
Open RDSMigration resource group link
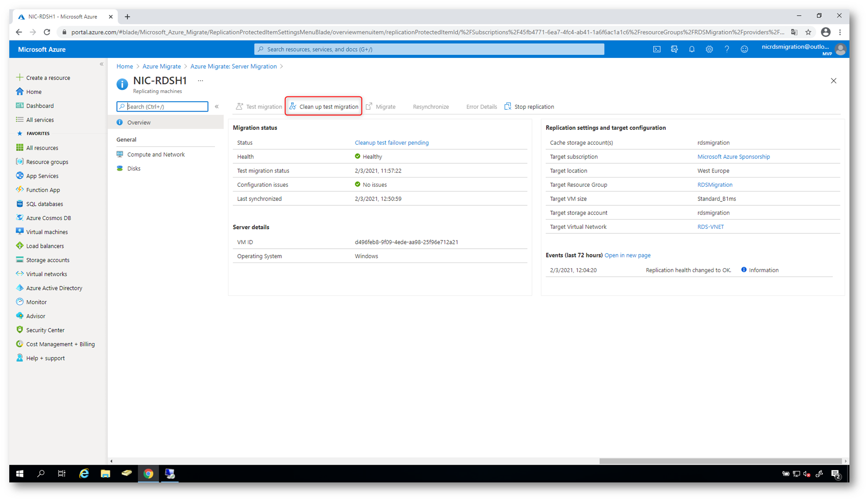pyautogui.click(x=715, y=185)
